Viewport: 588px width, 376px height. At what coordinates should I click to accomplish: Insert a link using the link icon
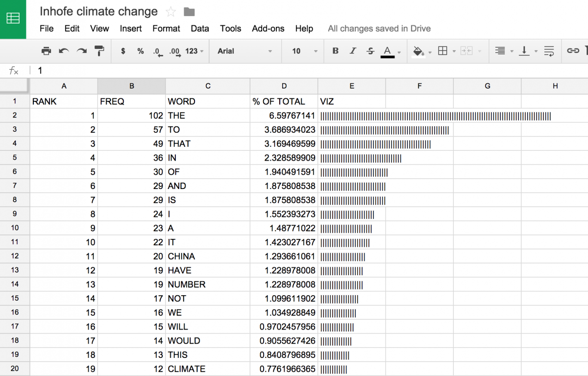click(x=573, y=51)
